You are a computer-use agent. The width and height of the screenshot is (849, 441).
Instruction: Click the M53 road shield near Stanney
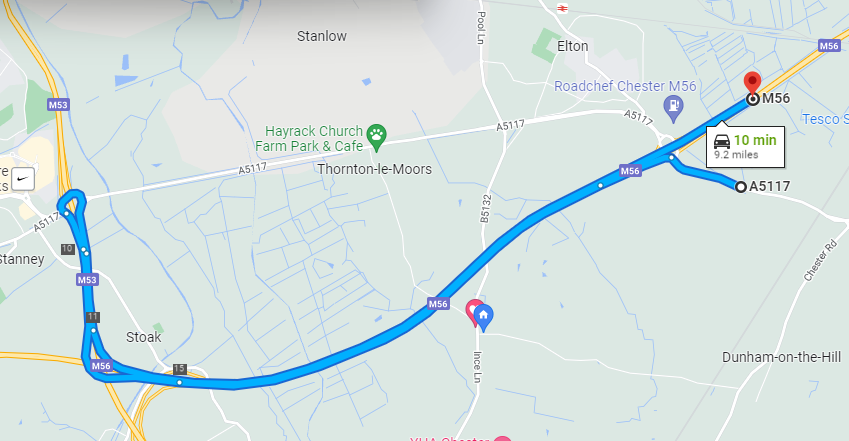click(87, 280)
